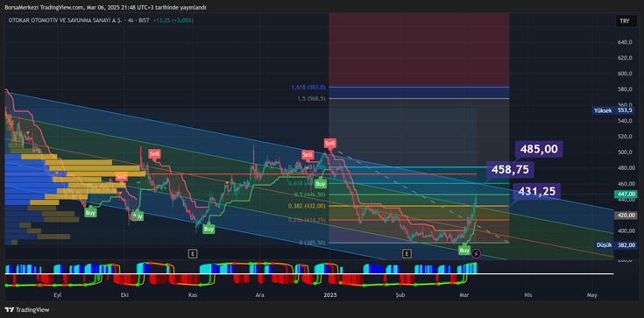Open the earnings E marker nearest Kas
This screenshot has width=644, height=318.
pyautogui.click(x=192, y=253)
